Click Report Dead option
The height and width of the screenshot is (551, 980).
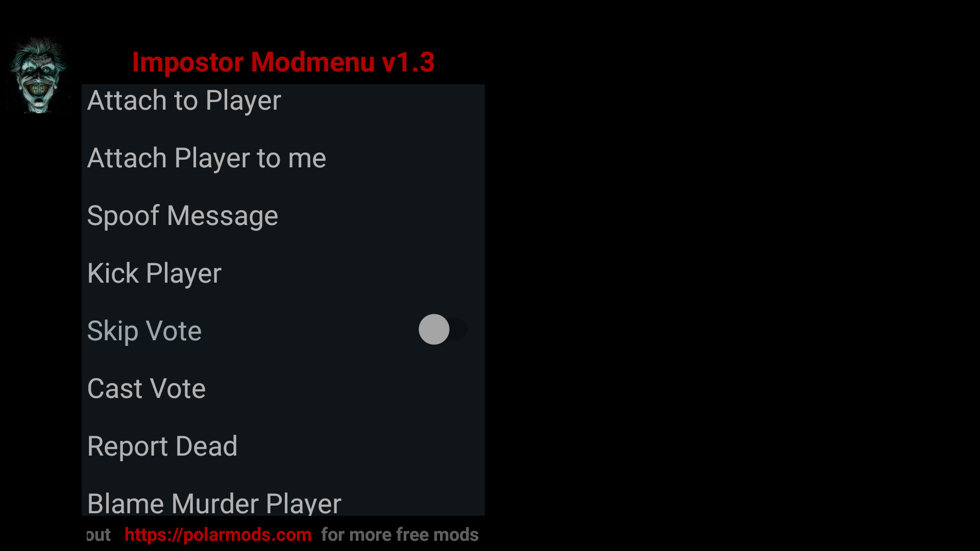[161, 445]
